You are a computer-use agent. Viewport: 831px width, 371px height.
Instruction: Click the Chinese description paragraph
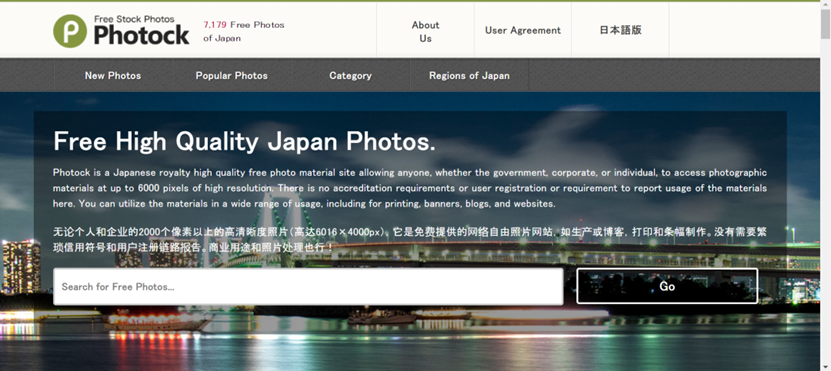410,240
